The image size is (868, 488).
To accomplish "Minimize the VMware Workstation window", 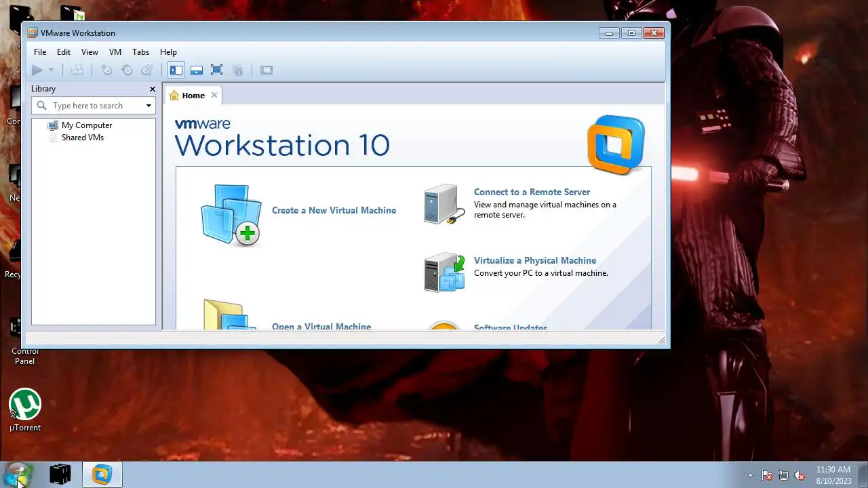I will [x=609, y=33].
